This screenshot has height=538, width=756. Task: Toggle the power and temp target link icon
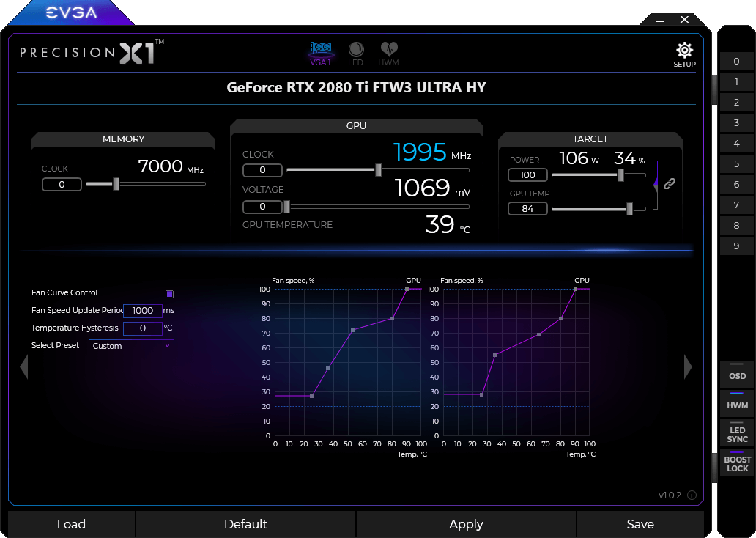670,184
